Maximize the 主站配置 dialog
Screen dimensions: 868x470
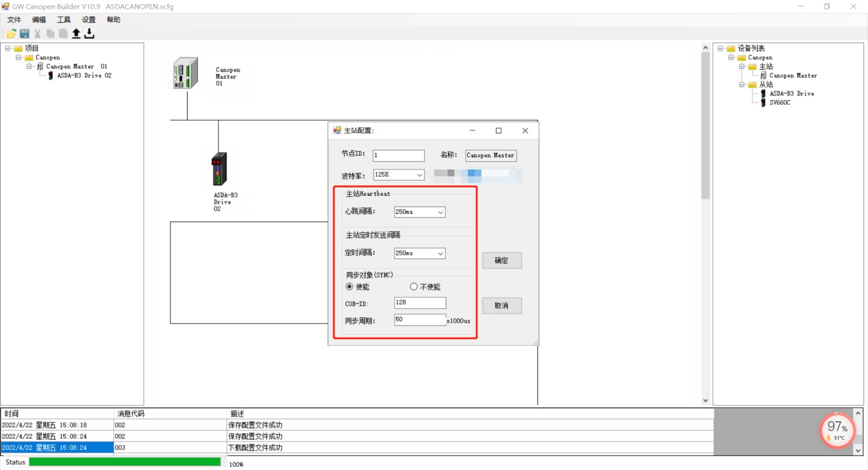pos(498,131)
